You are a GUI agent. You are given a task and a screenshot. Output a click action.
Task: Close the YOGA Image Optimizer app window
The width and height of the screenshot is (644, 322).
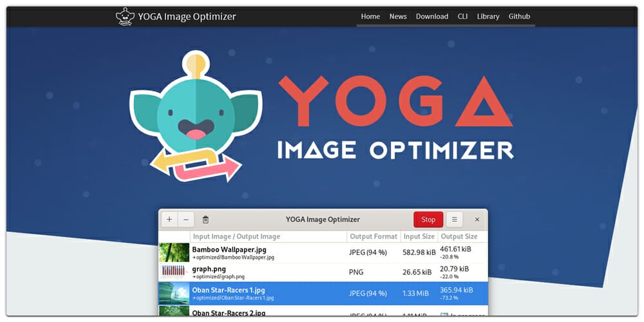[x=477, y=220]
